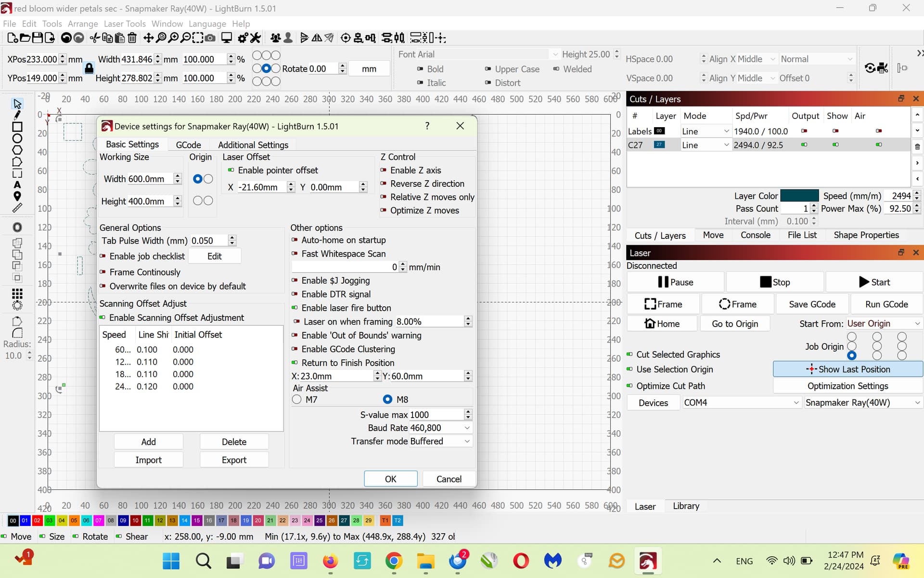
Task: Click the Offset Shapes tool icon
Action: point(17,227)
